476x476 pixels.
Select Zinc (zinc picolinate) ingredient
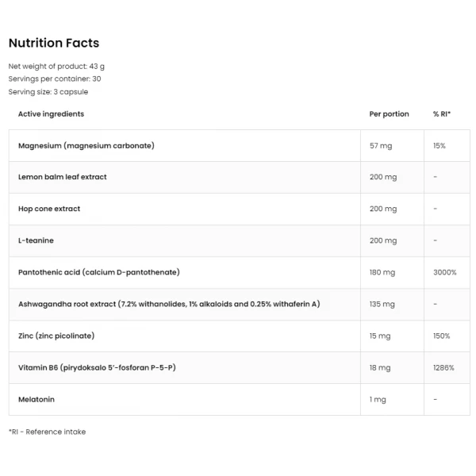(x=56, y=336)
